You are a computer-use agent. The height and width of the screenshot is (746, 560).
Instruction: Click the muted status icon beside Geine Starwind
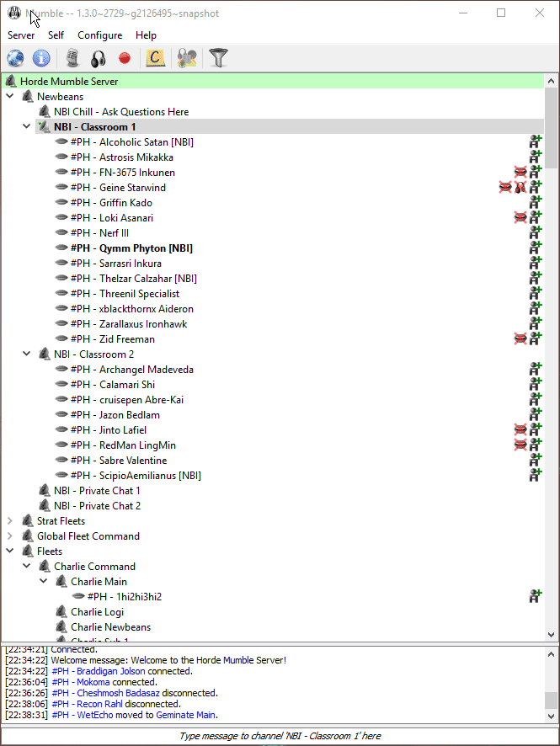(505, 188)
